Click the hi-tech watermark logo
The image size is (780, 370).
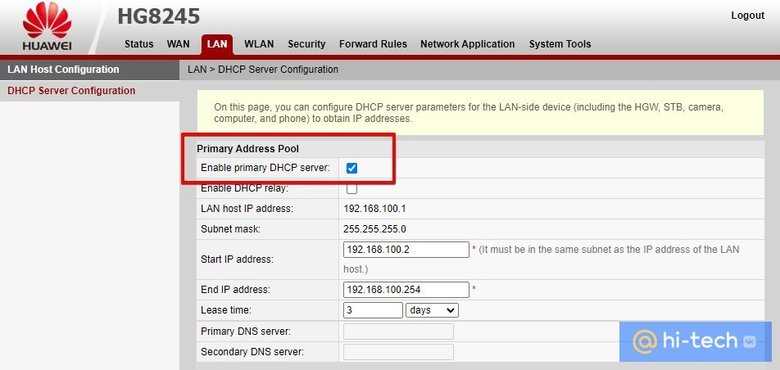click(695, 341)
